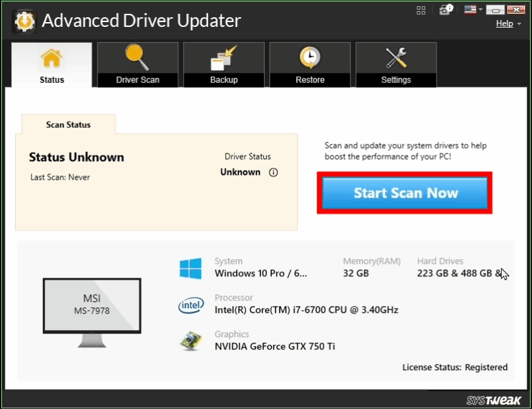The height and width of the screenshot is (409, 532).
Task: Click the printer notification info icon
Action: pyautogui.click(x=446, y=10)
